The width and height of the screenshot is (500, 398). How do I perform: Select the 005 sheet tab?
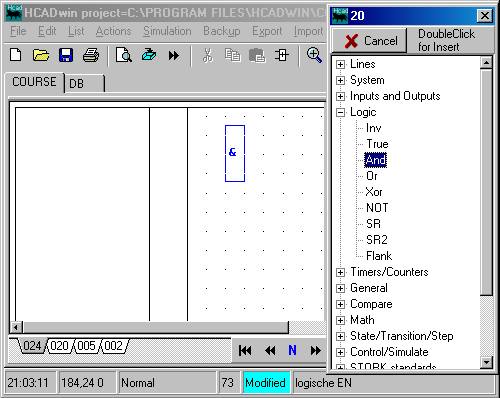[86, 346]
